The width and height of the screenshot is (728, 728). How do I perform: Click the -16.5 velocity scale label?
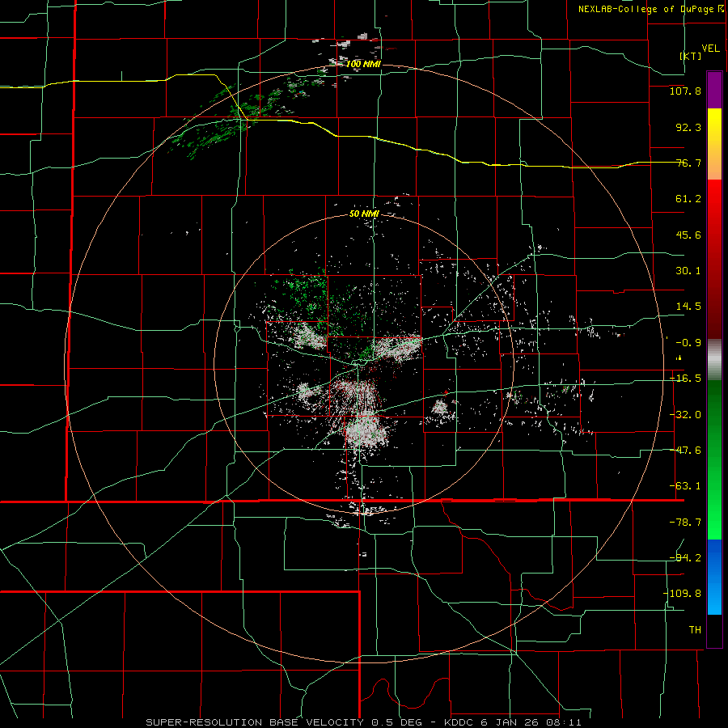click(x=685, y=379)
